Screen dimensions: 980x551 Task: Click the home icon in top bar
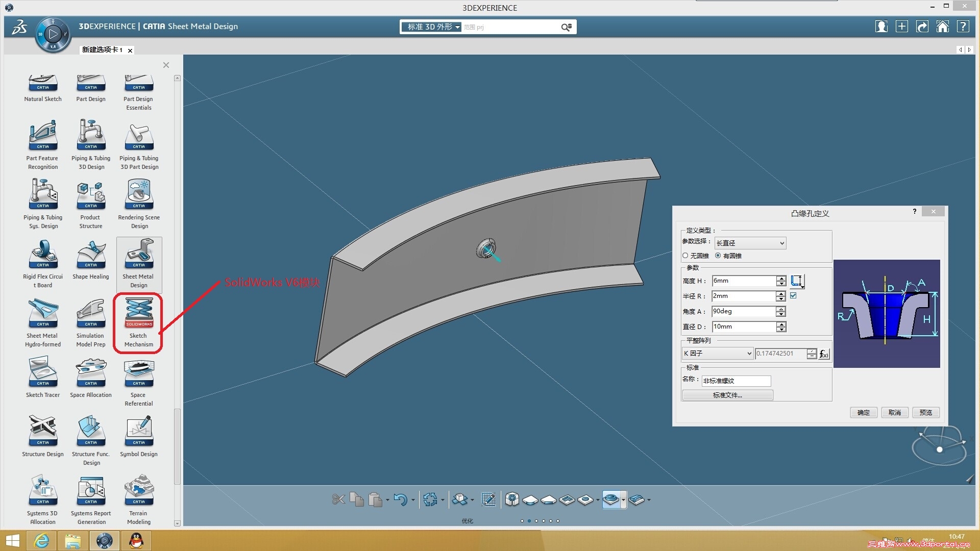coord(942,27)
